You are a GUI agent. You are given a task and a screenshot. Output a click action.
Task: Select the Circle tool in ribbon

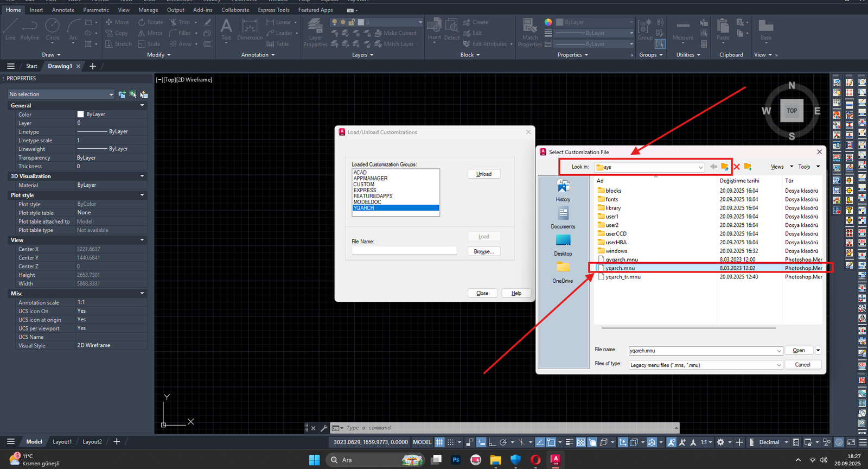(53, 29)
